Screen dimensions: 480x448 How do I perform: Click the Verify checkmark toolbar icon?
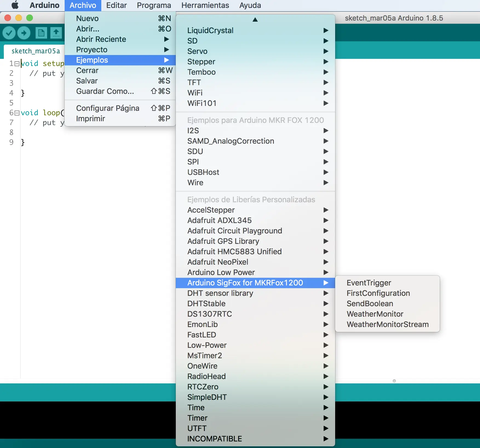point(9,33)
